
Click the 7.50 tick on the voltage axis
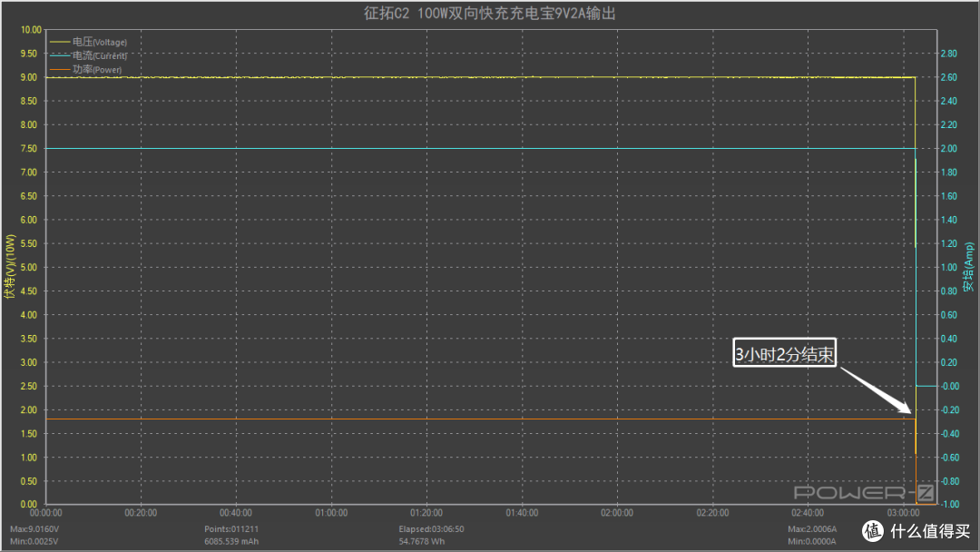(29, 149)
